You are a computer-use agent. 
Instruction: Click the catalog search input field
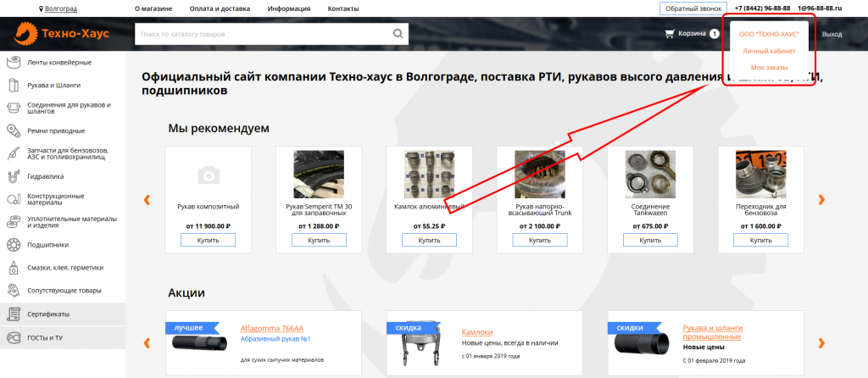[263, 35]
